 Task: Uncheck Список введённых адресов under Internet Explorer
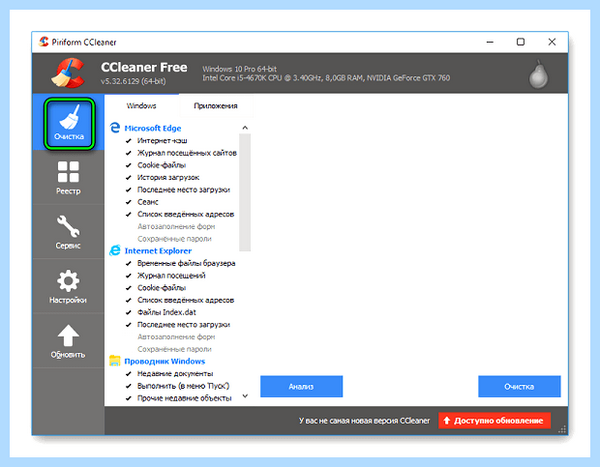(x=129, y=300)
